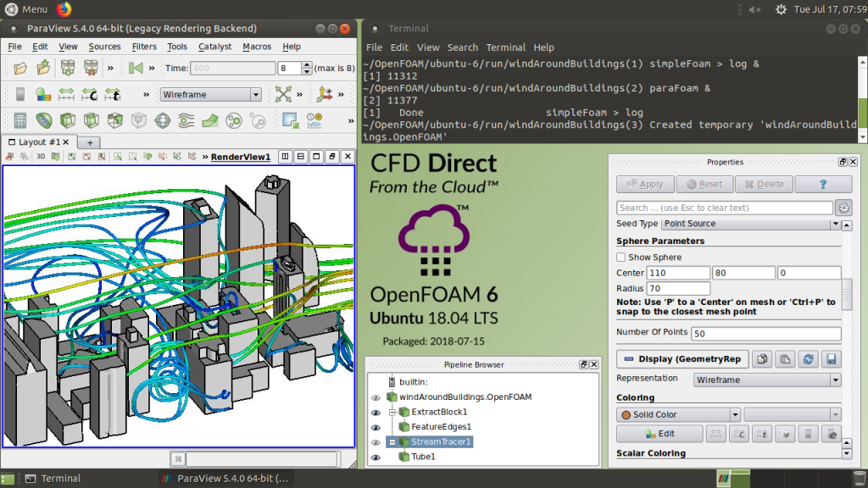Screen dimensions: 868x488
Task: Click the Reset camera icon
Action: tap(283, 94)
